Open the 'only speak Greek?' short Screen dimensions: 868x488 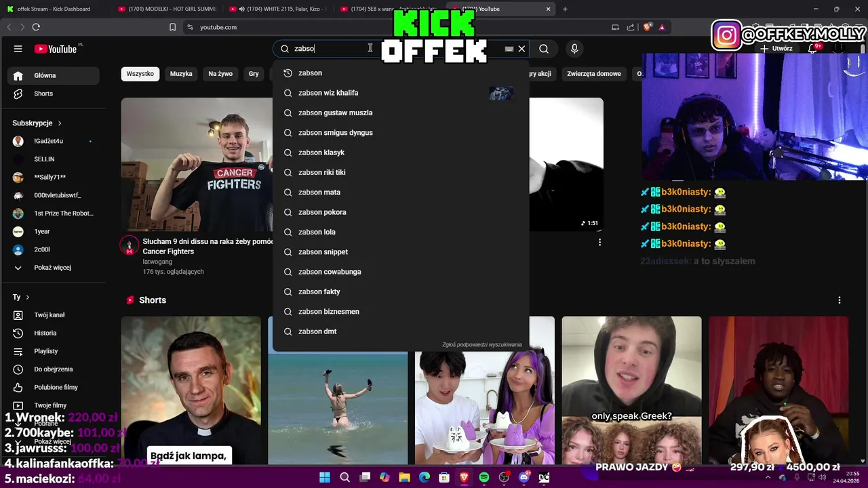click(631, 390)
